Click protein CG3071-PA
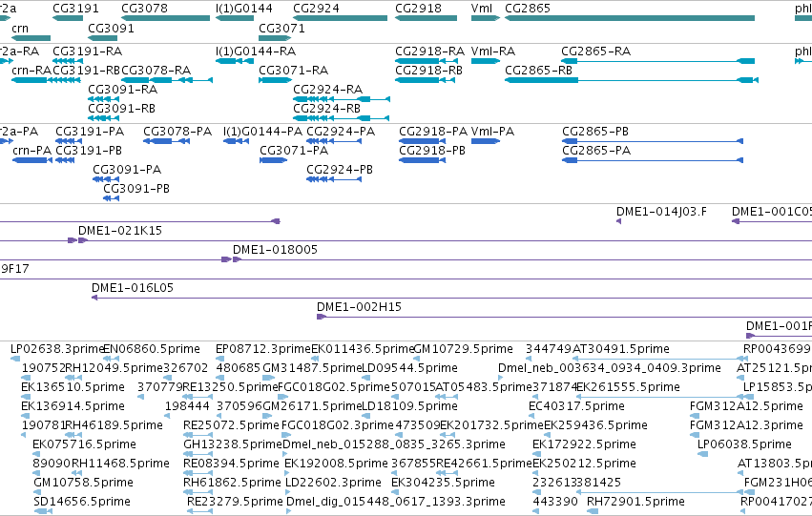Screen dimensions: 812x516 click(x=294, y=151)
